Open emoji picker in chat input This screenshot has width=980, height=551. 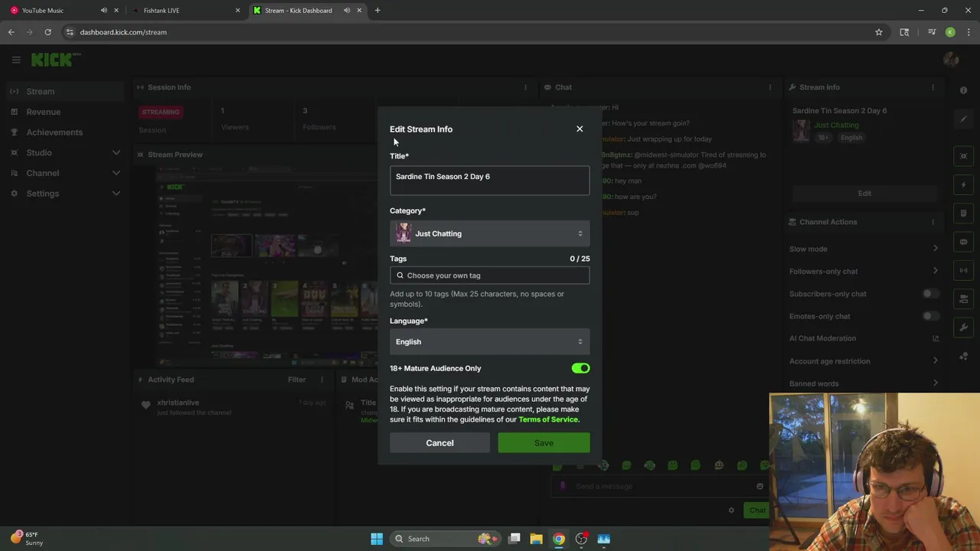pyautogui.click(x=759, y=486)
